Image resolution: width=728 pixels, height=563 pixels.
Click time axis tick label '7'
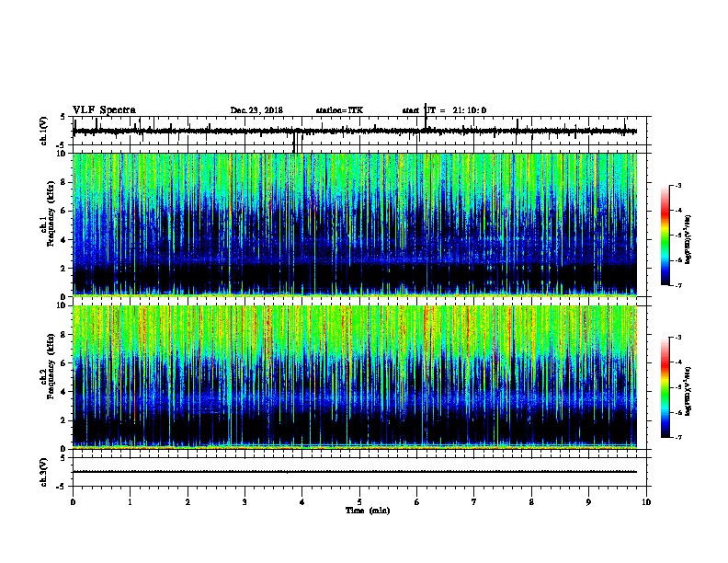pos(474,502)
